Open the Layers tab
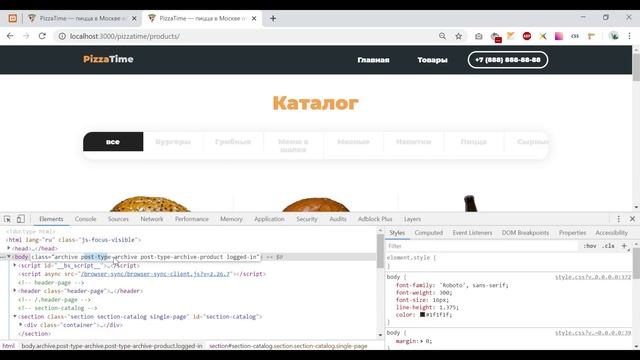The width and height of the screenshot is (640, 360). point(412,219)
